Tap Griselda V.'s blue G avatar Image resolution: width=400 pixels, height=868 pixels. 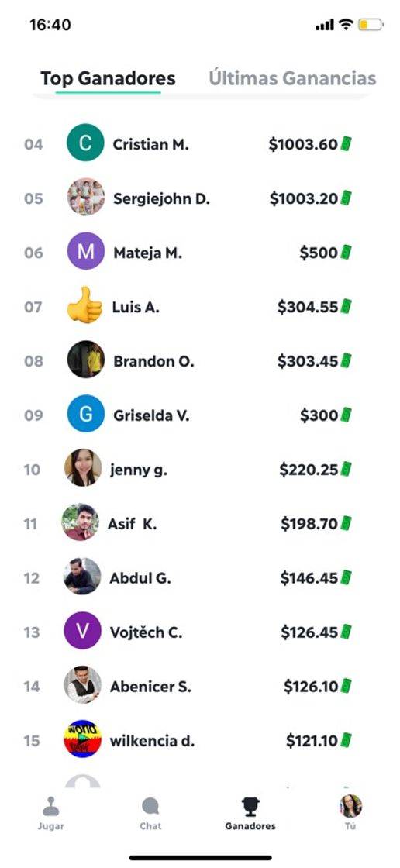(86, 414)
